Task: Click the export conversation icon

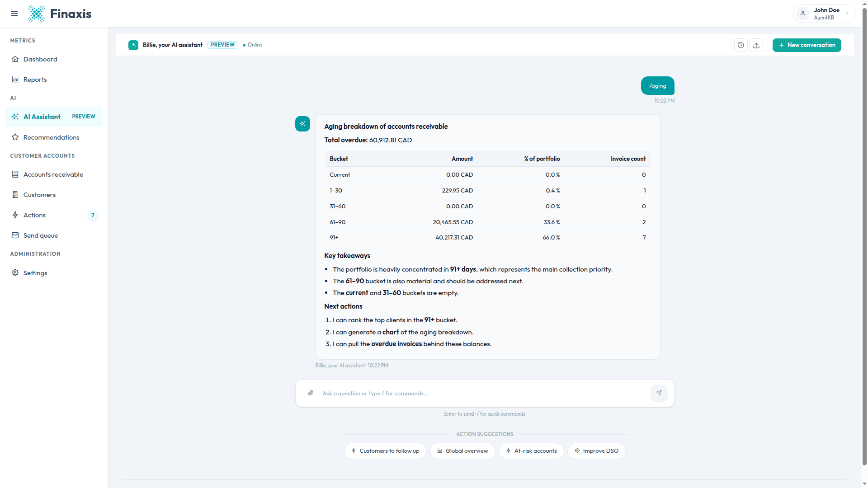Action: coord(756,45)
